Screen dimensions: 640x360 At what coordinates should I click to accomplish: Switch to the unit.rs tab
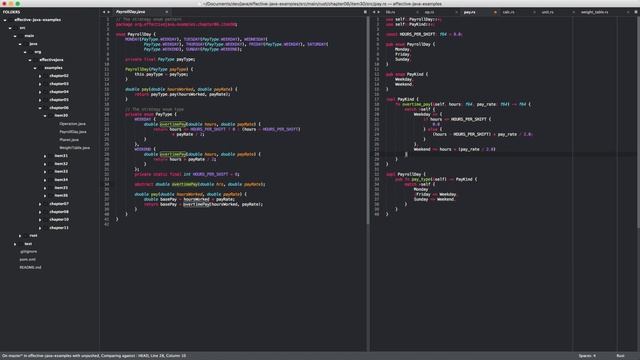pos(547,12)
